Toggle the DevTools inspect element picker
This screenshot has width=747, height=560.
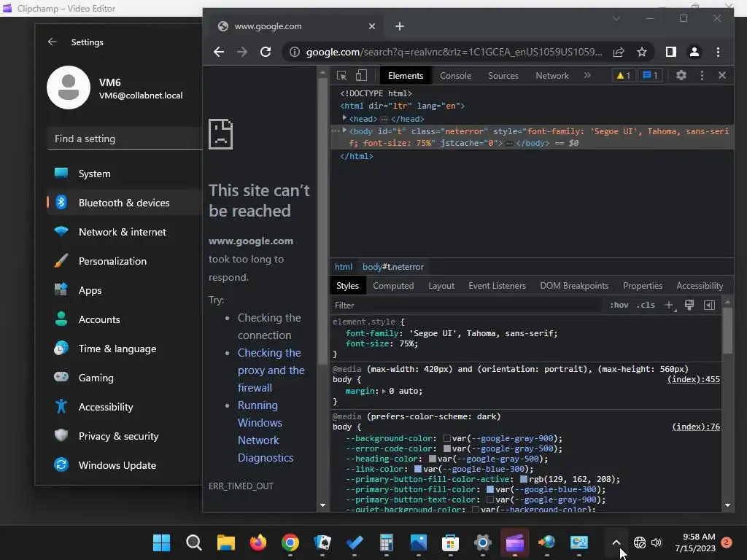click(x=341, y=75)
